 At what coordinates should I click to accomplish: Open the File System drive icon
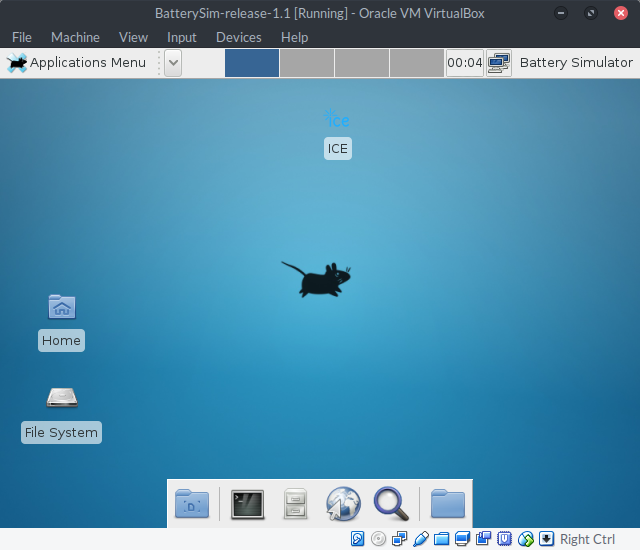click(62, 397)
